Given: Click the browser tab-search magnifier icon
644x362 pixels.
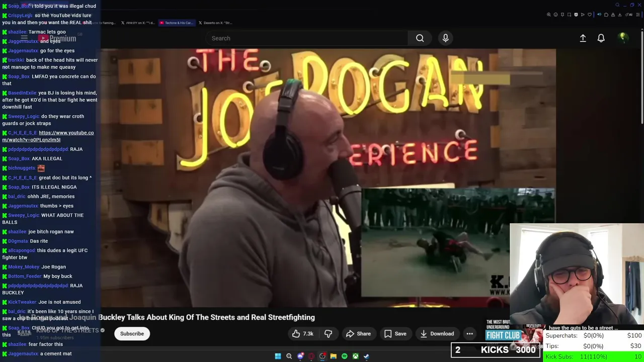Looking at the screenshot, I should [x=617, y=5].
